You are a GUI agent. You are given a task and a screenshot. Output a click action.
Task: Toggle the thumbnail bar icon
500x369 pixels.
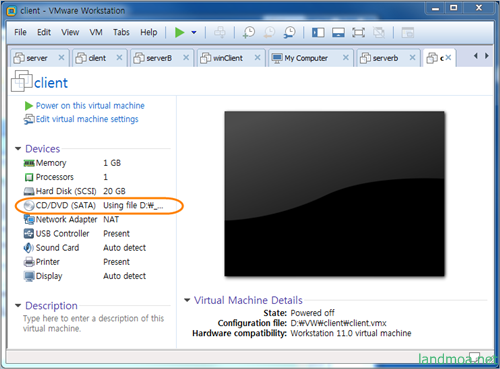[338, 33]
